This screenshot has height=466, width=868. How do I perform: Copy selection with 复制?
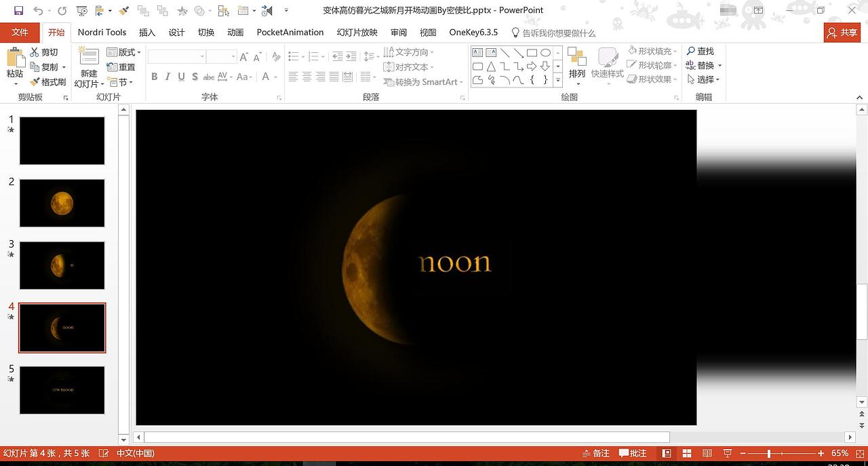(x=45, y=67)
